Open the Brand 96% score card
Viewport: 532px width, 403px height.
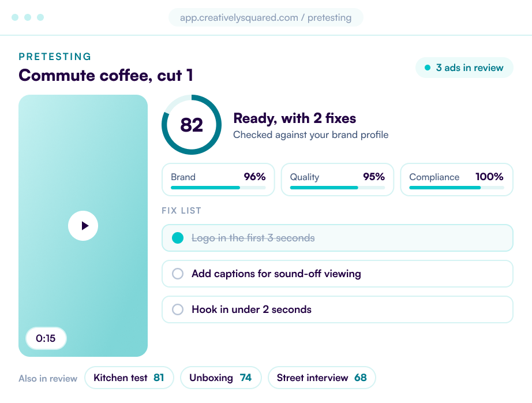click(218, 180)
